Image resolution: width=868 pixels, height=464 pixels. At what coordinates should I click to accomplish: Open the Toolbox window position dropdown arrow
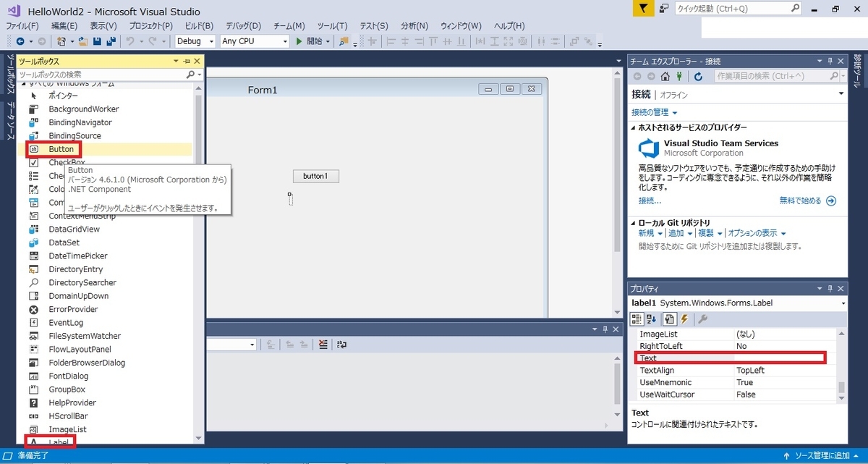point(176,62)
